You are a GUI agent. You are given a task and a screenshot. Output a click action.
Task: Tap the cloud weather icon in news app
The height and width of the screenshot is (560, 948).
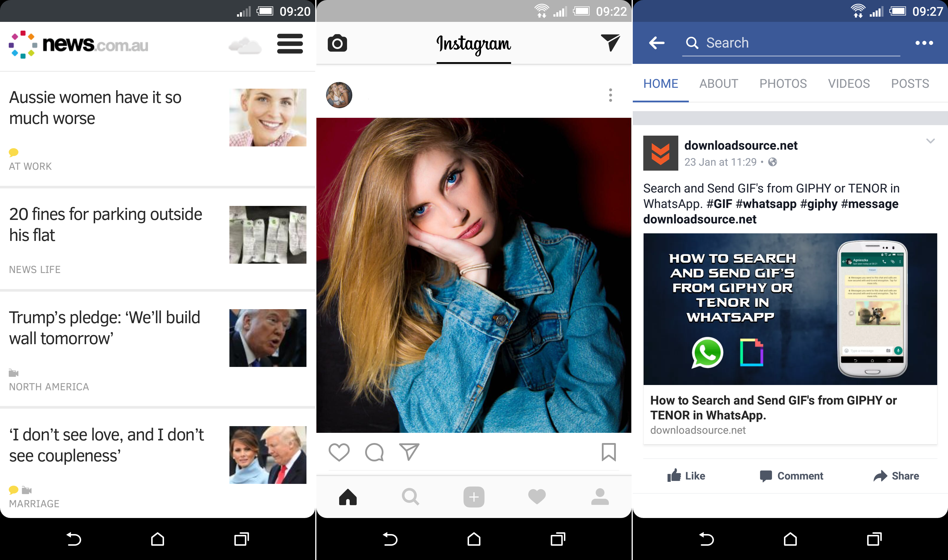[x=245, y=46]
